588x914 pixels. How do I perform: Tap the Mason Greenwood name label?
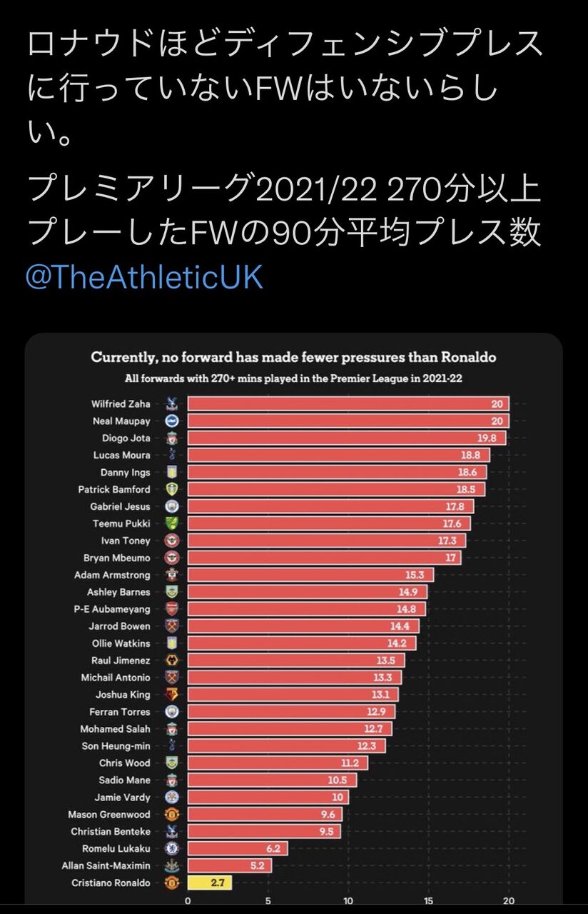pos(109,814)
